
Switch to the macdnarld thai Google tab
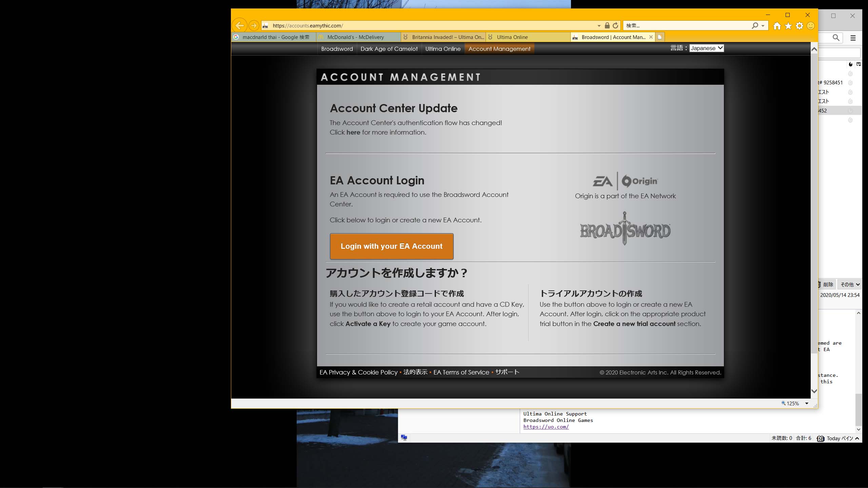(274, 37)
